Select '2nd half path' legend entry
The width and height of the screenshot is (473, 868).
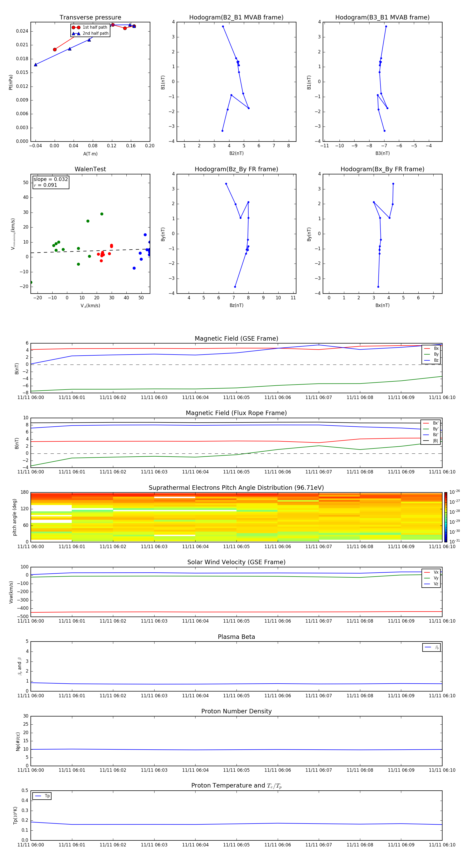(x=90, y=33)
